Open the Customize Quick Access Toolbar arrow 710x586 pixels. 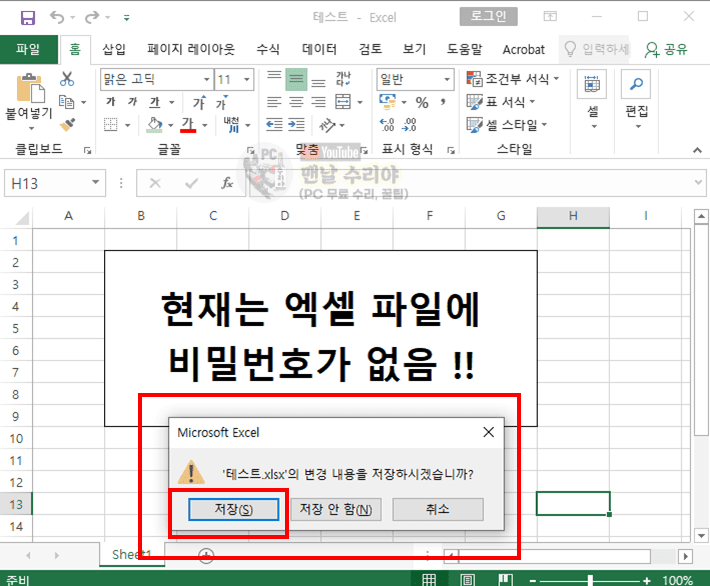127,18
